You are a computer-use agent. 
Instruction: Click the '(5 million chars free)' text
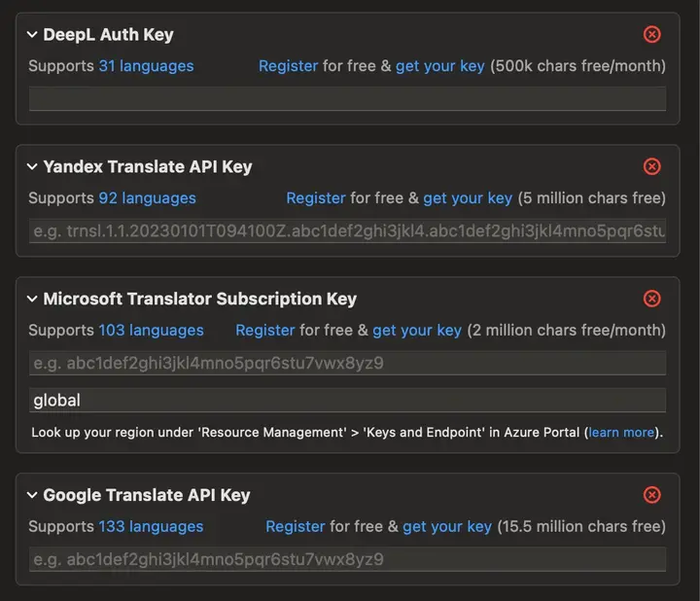pyautogui.click(x=592, y=198)
